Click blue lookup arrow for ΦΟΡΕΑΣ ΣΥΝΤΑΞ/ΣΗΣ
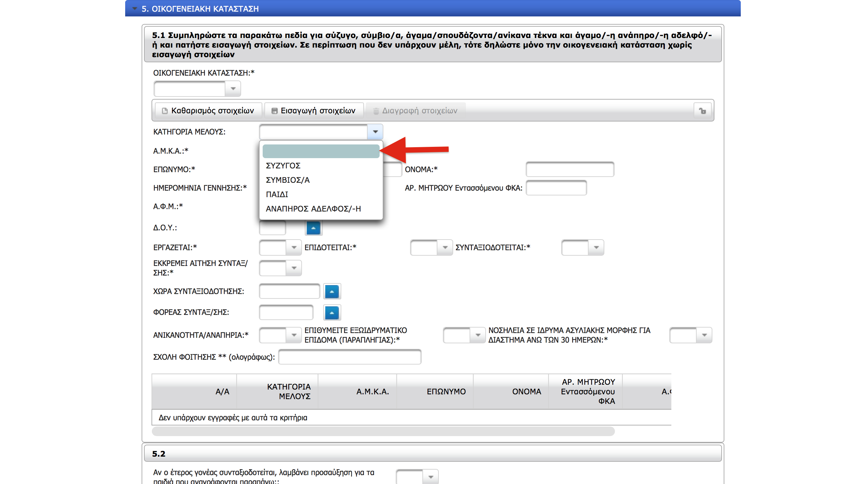This screenshot has height=484, width=868. (x=332, y=313)
